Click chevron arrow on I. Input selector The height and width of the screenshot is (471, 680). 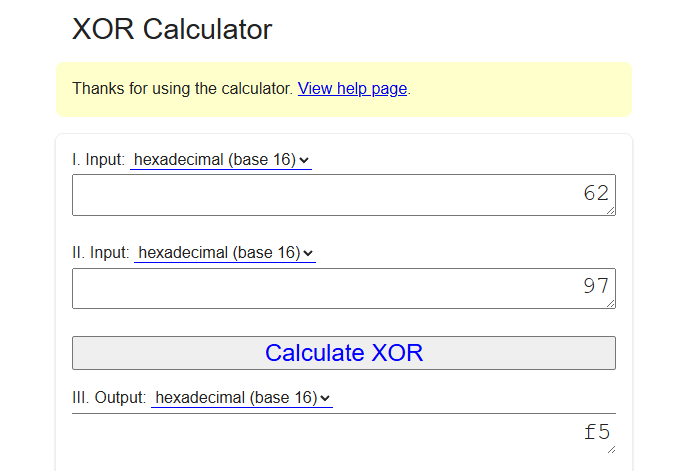[x=304, y=160]
